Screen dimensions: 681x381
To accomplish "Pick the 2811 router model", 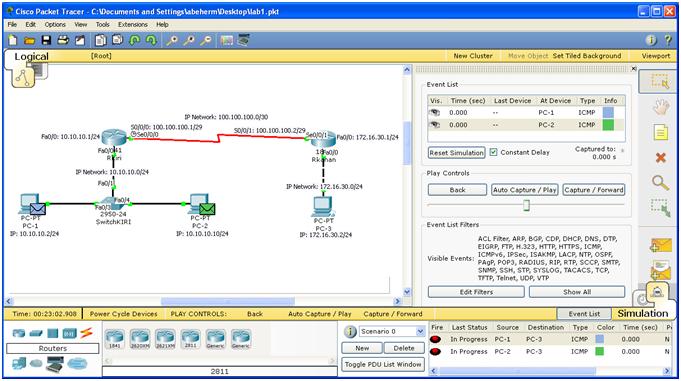I will pyautogui.click(x=190, y=339).
